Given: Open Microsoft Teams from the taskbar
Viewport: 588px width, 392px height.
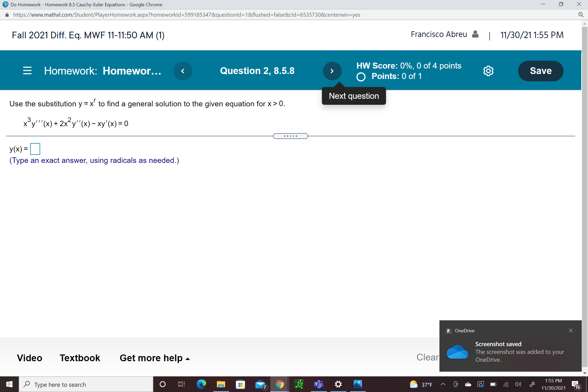Looking at the screenshot, I should pyautogui.click(x=318, y=384).
